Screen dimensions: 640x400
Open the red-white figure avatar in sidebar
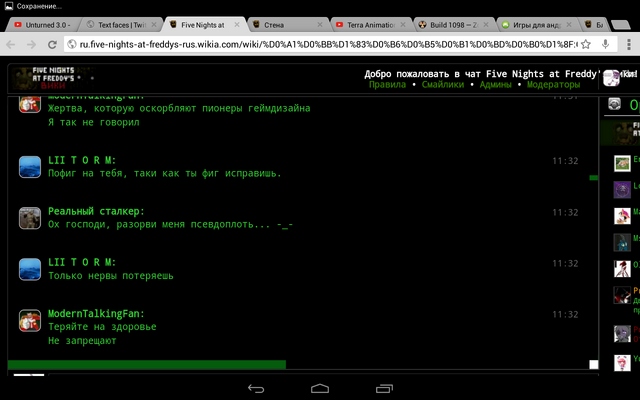pyautogui.click(x=622, y=269)
